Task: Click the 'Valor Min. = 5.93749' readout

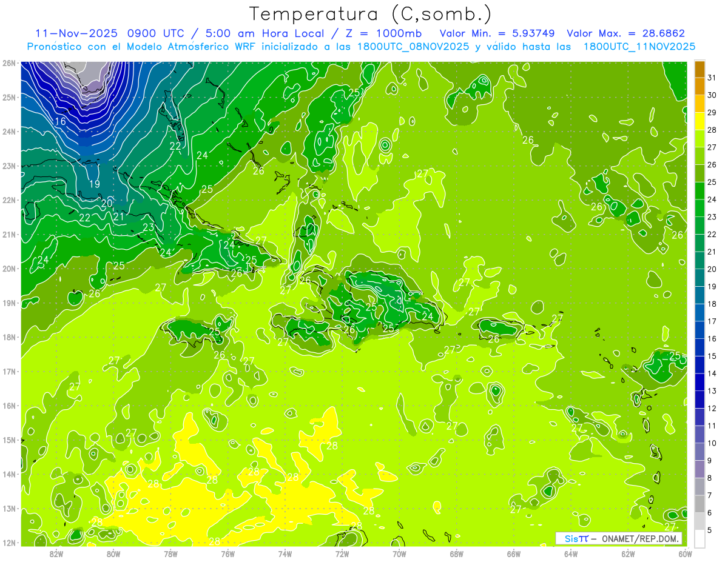Action: click(x=497, y=33)
